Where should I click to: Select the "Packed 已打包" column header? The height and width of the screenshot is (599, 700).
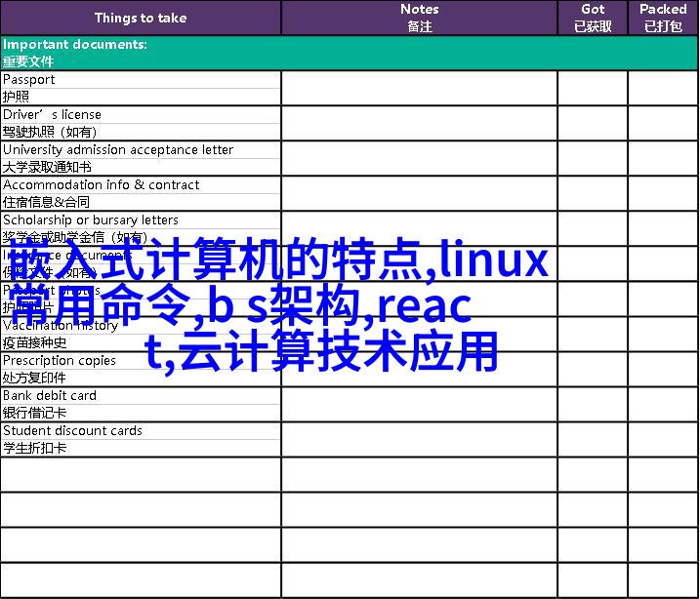[663, 18]
